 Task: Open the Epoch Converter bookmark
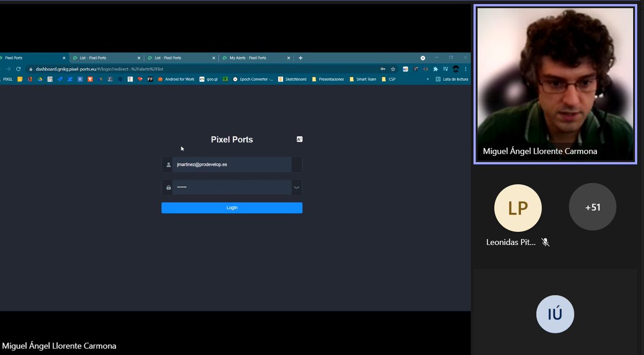[253, 79]
